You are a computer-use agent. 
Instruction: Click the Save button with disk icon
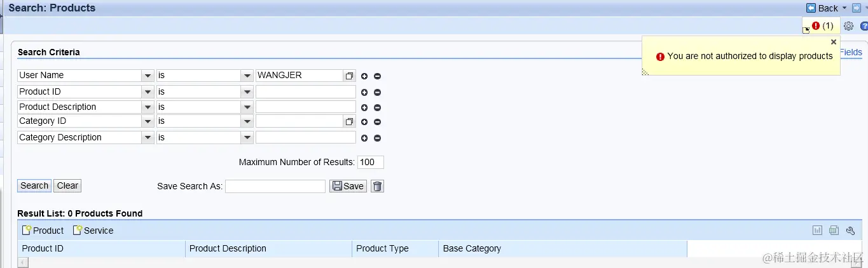348,187
